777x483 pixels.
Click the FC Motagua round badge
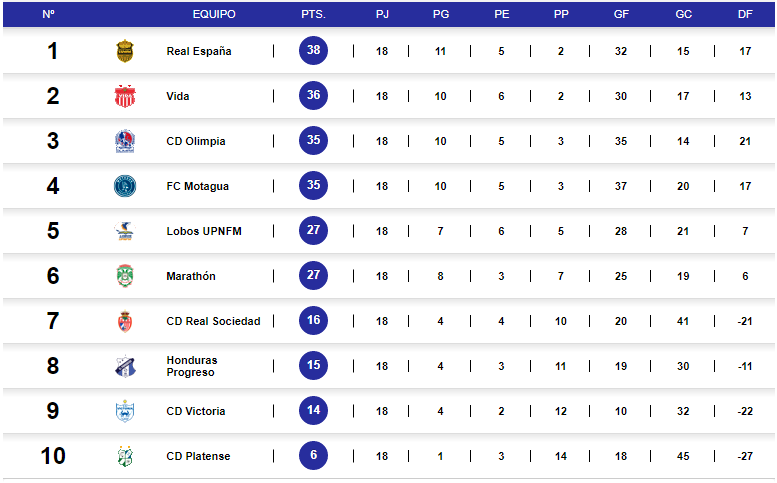124,186
